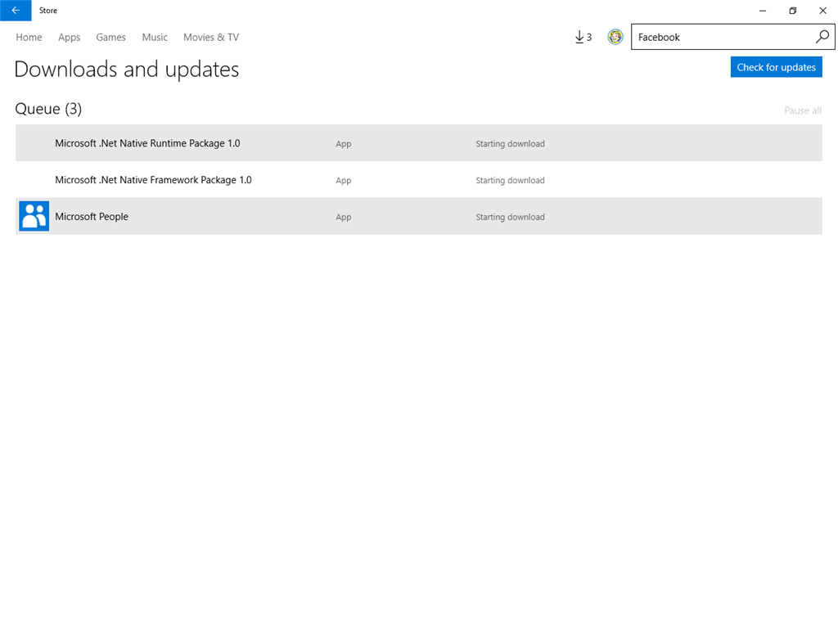Click Starting download status for Microsoft People
This screenshot has height=644, width=838.
[510, 217]
